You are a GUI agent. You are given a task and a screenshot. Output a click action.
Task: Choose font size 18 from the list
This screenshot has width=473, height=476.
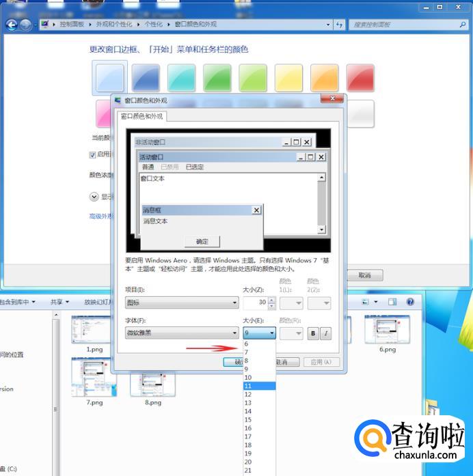pyautogui.click(x=259, y=445)
